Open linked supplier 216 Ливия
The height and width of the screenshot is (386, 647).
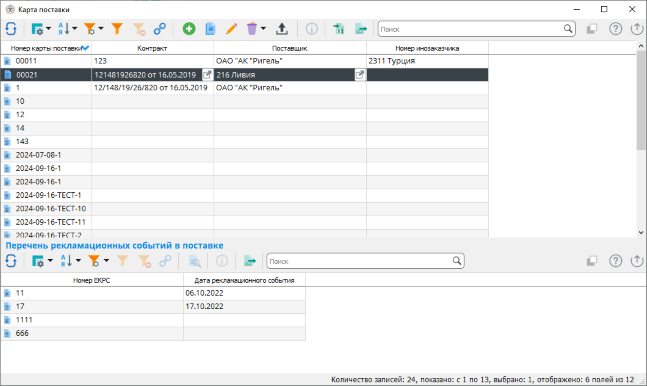tap(360, 75)
